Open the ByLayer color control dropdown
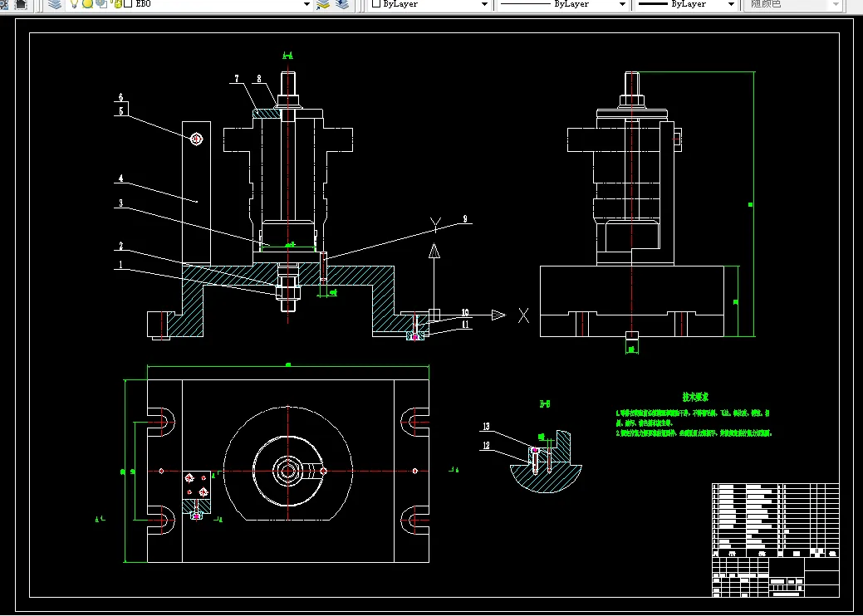The height and width of the screenshot is (616, 863). [x=484, y=4]
